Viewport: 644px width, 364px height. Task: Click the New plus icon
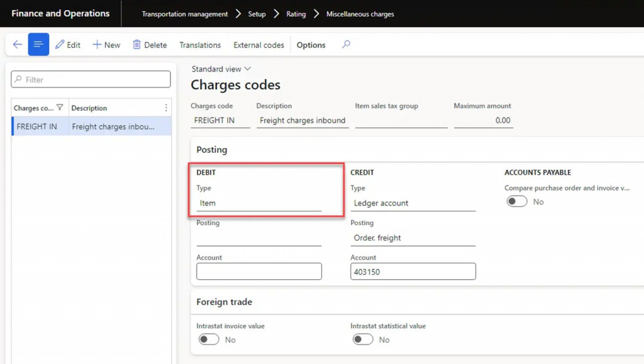pyautogui.click(x=97, y=45)
